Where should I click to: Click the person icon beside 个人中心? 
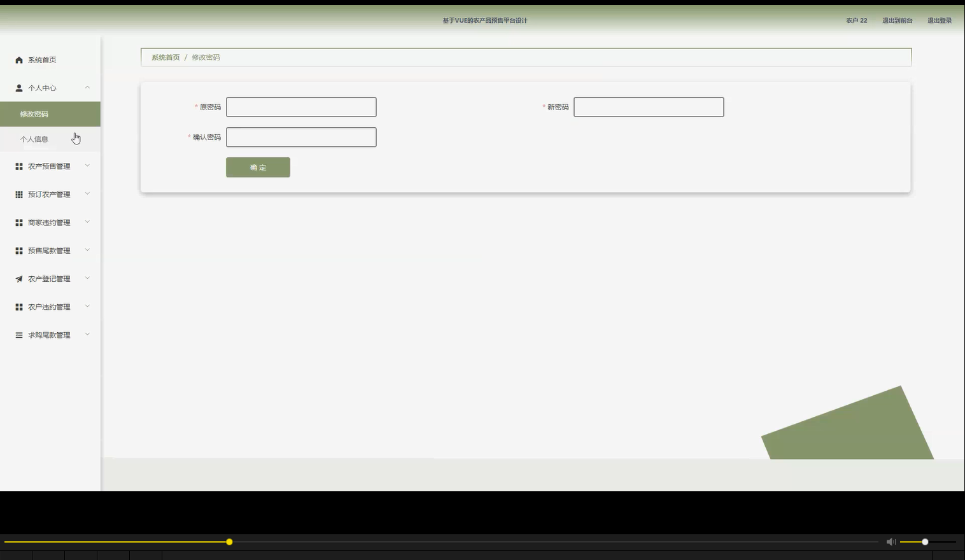[19, 88]
